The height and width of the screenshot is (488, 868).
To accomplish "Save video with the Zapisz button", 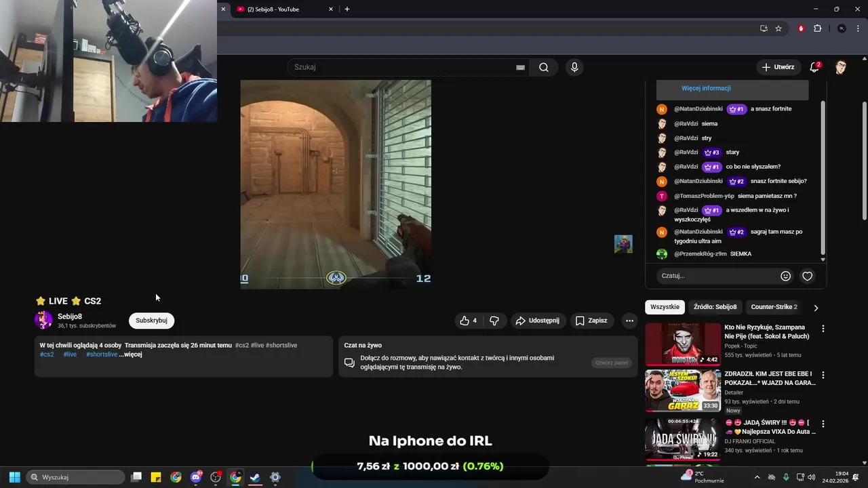I will click(591, 321).
